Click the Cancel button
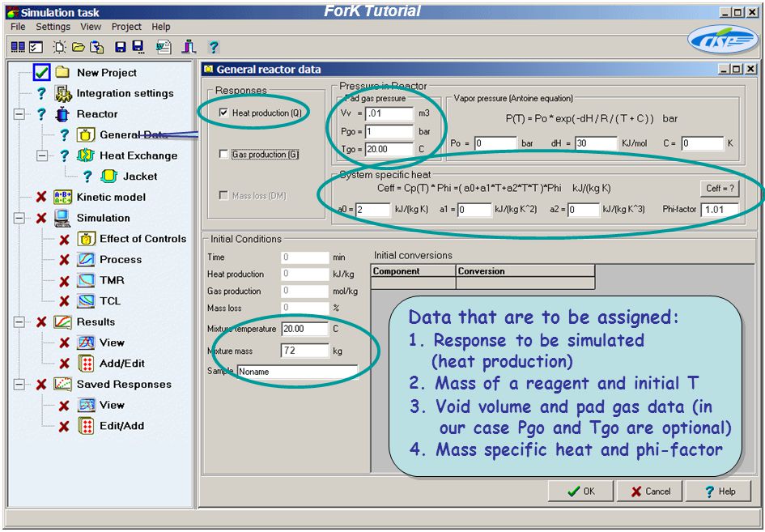The height and width of the screenshot is (532, 765). pyautogui.click(x=650, y=491)
